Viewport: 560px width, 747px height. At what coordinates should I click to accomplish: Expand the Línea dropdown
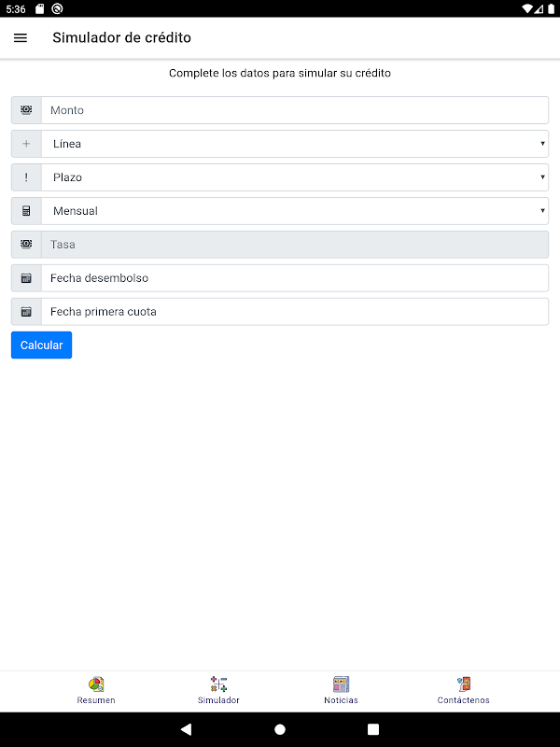(x=295, y=144)
